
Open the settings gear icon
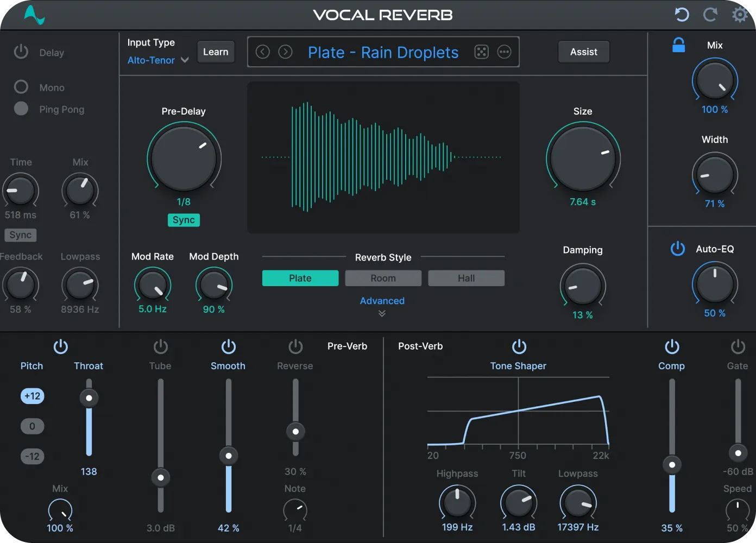[740, 15]
